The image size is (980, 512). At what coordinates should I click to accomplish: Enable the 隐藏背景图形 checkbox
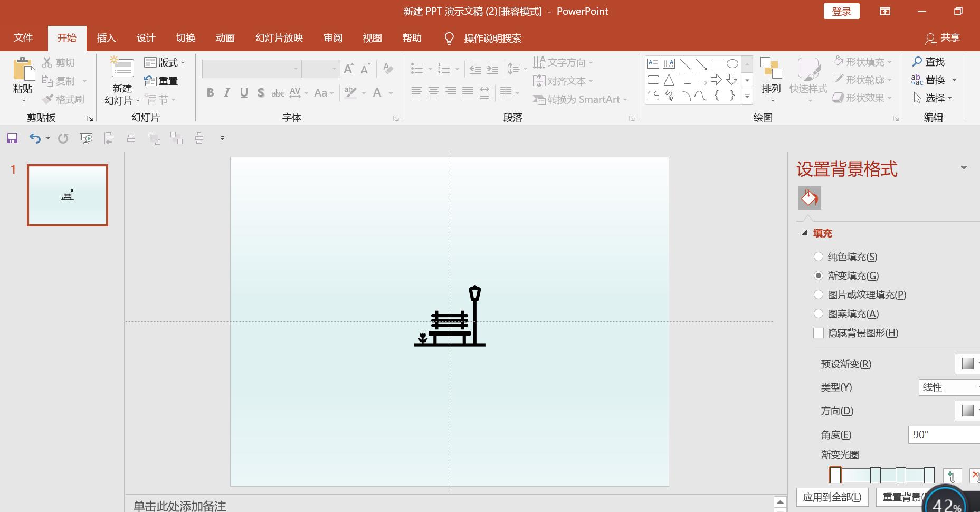819,333
